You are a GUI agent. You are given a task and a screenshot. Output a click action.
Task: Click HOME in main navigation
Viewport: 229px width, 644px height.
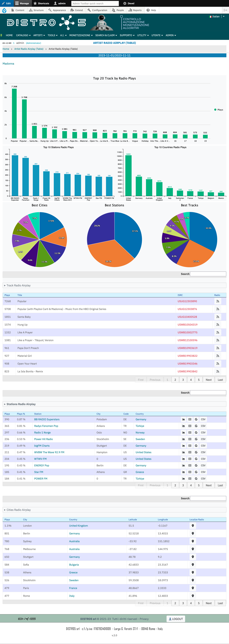(9, 35)
